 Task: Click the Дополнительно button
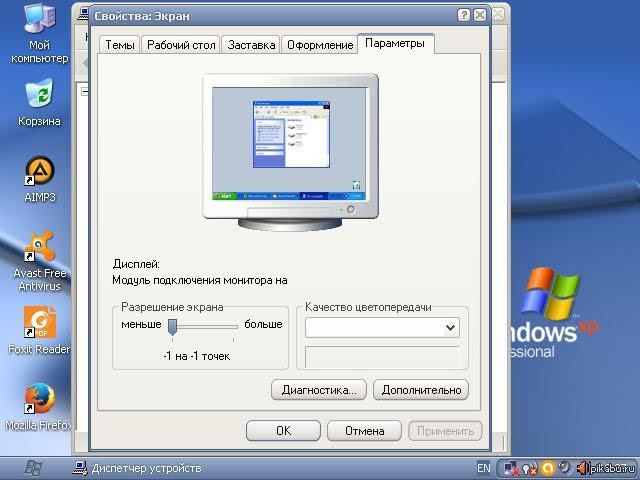420,390
